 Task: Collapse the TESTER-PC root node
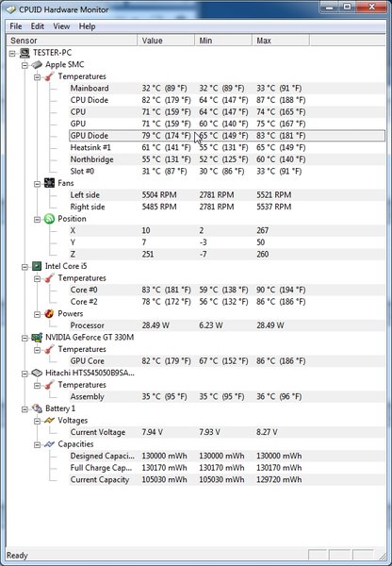point(12,54)
